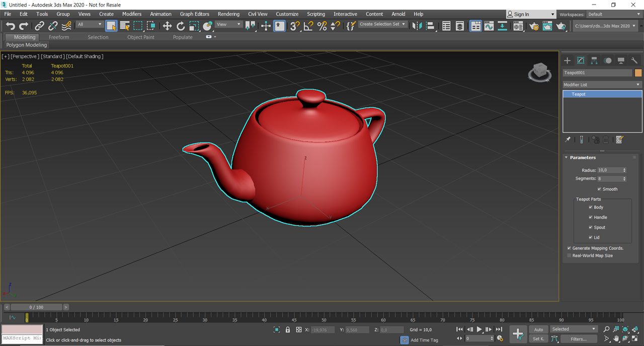This screenshot has height=346, width=644.
Task: Click the Auto key button
Action: coord(538,329)
